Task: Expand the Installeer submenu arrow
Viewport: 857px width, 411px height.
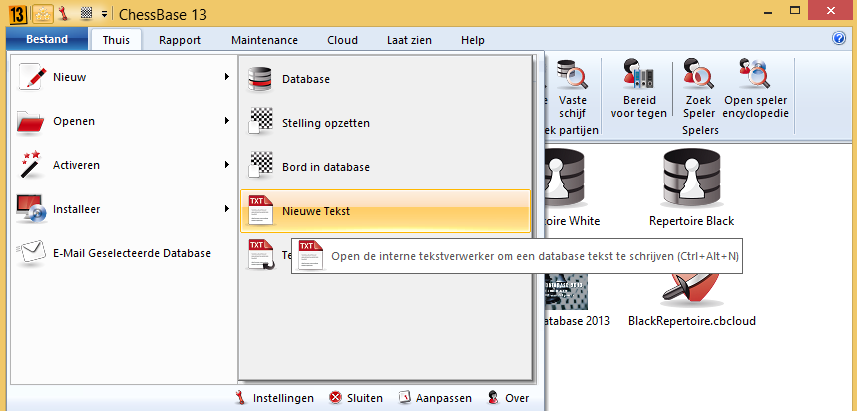Action: pyautogui.click(x=226, y=209)
